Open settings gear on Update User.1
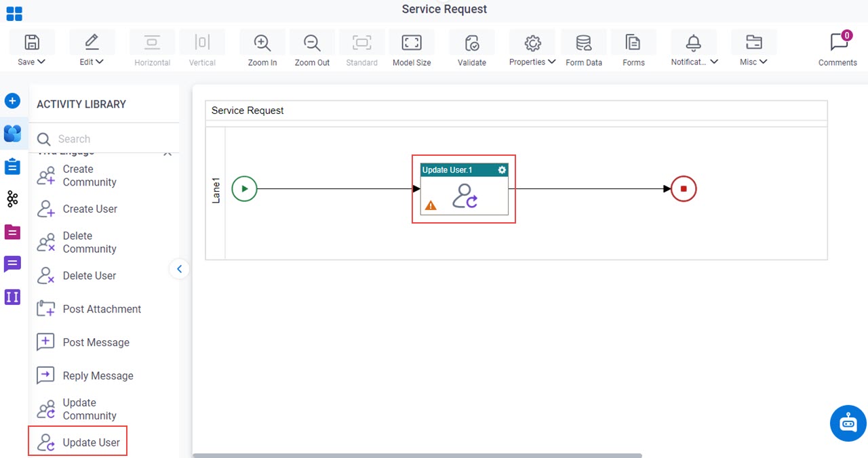The image size is (868, 458). coord(502,170)
